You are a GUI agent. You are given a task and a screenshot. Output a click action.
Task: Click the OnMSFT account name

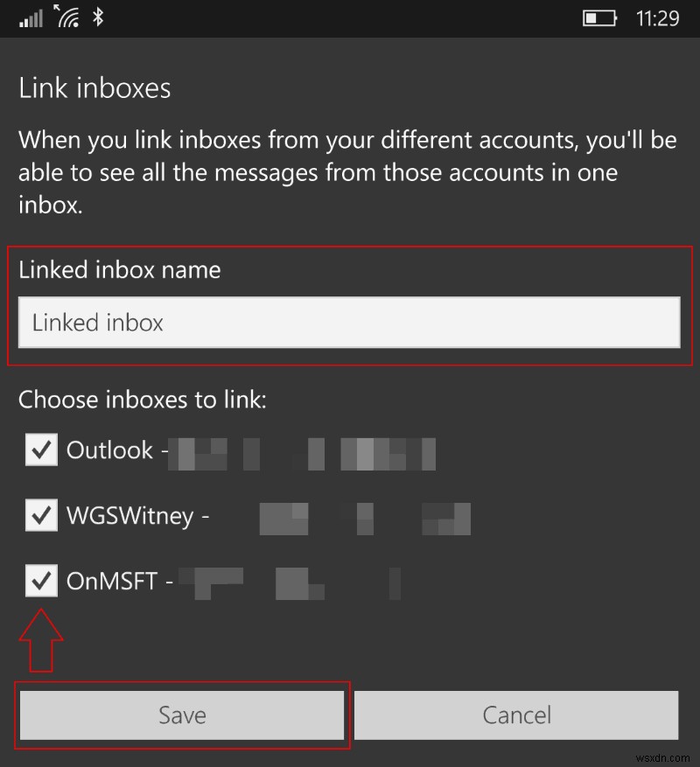[x=114, y=581]
